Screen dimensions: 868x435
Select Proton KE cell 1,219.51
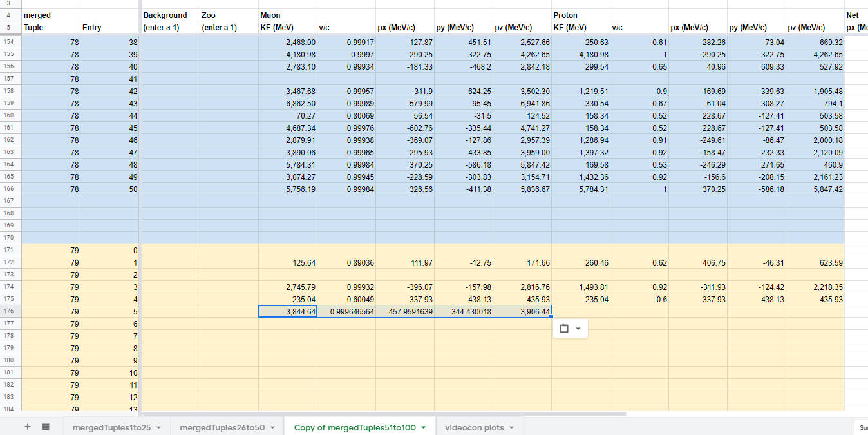pos(581,91)
